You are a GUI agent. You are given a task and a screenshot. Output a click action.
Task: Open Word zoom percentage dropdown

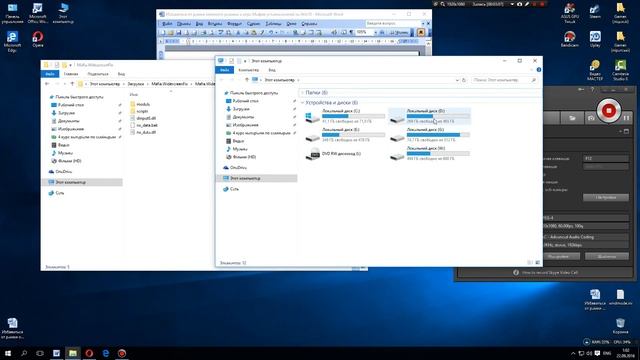coord(376,32)
